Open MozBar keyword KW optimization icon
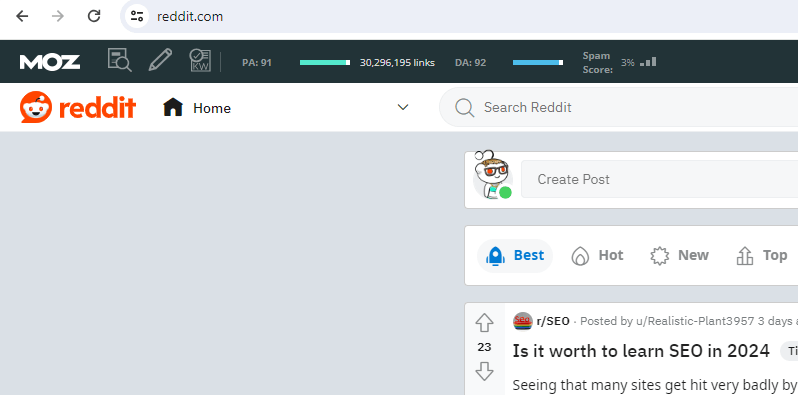 (200, 60)
